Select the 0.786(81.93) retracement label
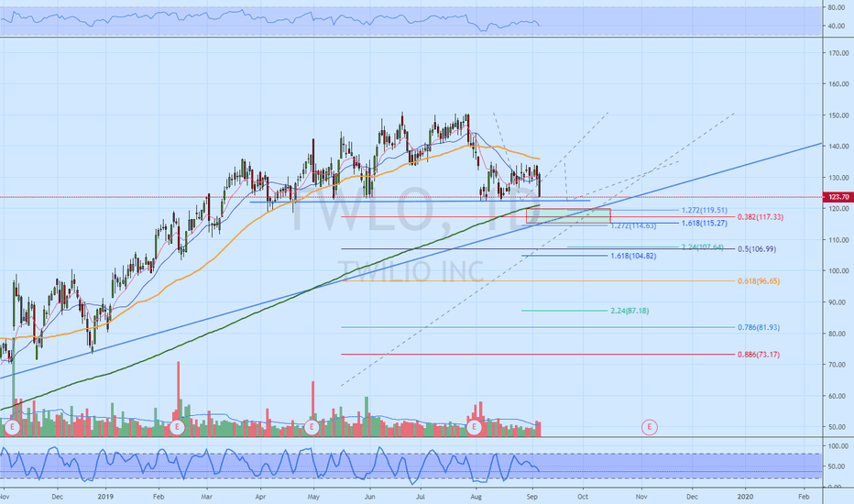 tap(759, 327)
